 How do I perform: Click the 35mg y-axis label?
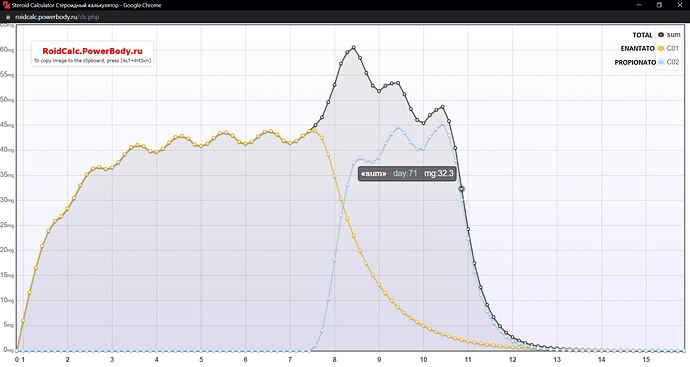[7, 175]
